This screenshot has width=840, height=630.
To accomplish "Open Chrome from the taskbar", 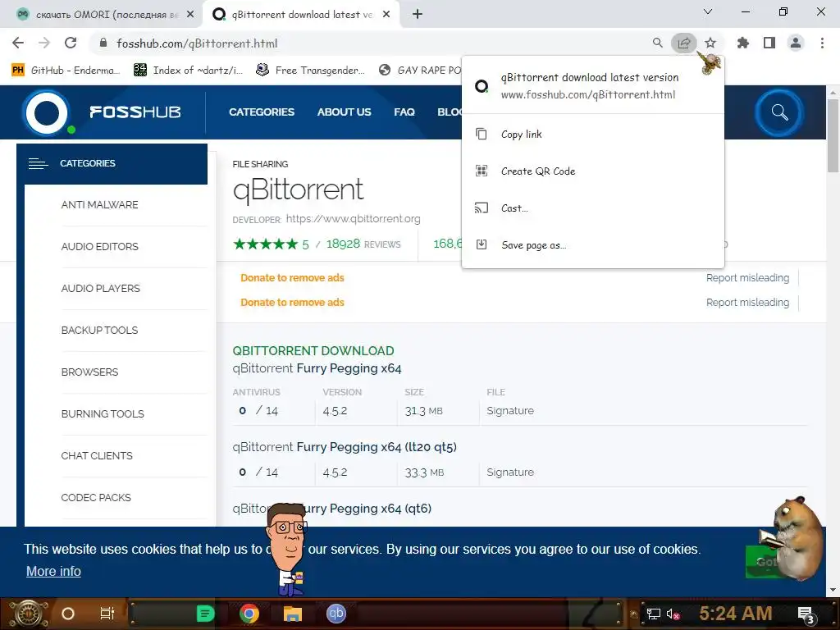I will click(249, 614).
